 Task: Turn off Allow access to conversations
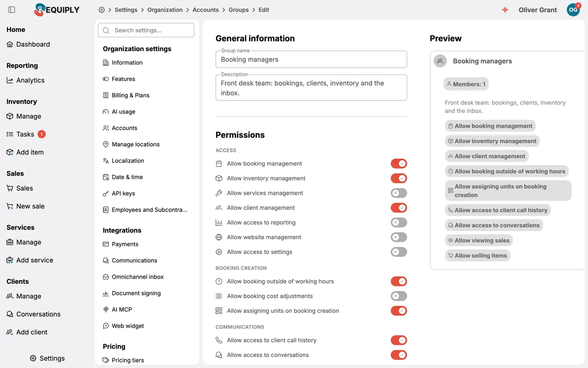pos(399,355)
